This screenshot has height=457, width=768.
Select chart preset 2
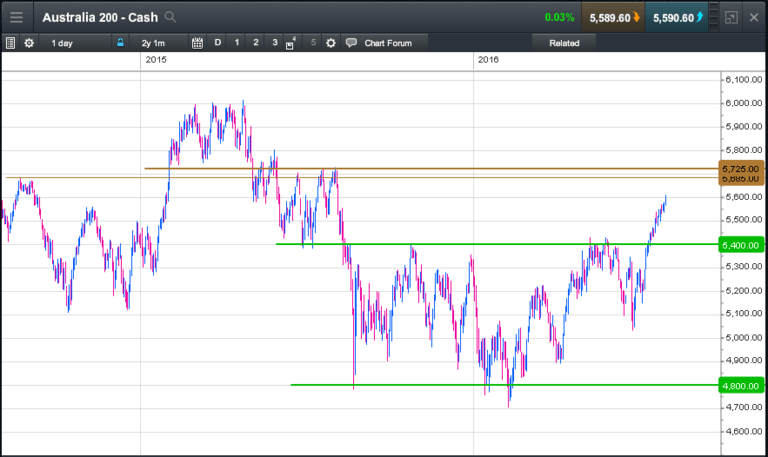[x=256, y=43]
